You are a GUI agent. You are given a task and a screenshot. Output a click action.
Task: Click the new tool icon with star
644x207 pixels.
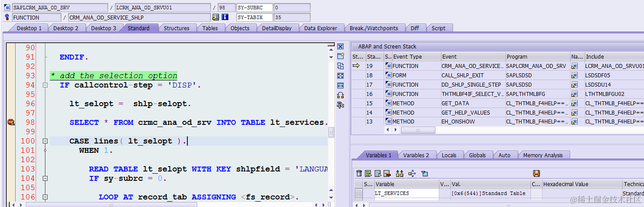(340, 56)
